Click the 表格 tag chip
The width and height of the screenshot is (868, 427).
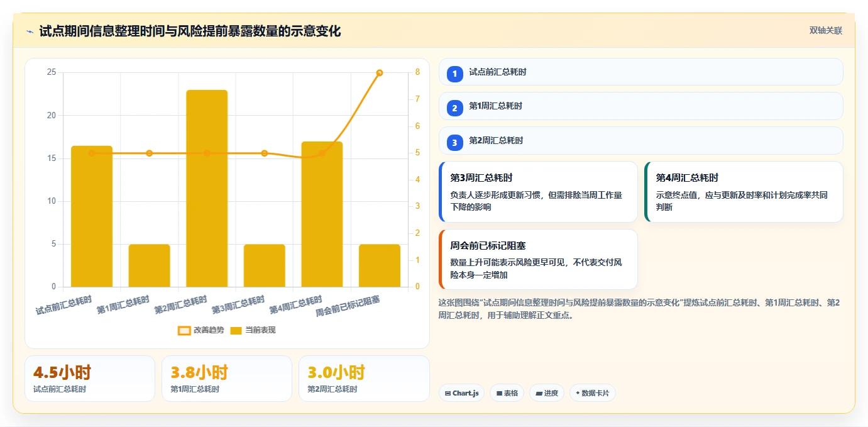coord(507,393)
